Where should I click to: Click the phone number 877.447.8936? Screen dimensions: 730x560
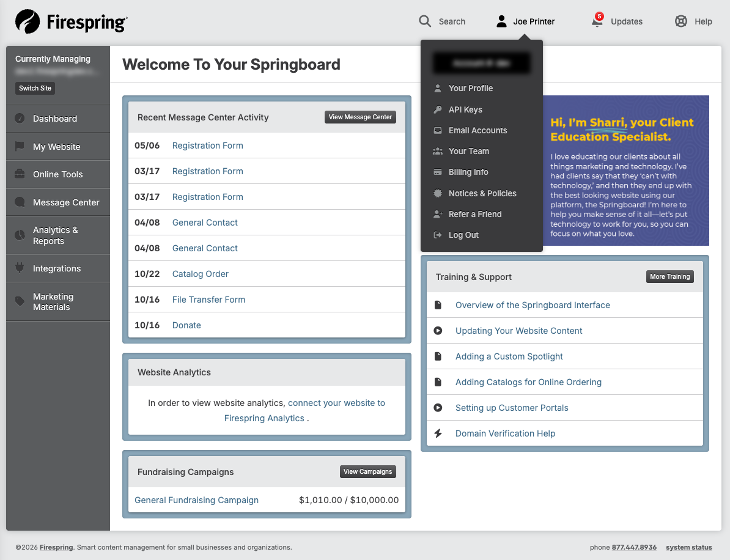pos(634,547)
